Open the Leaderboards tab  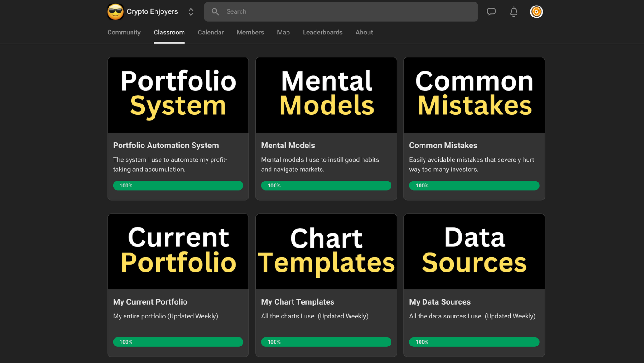pyautogui.click(x=322, y=33)
